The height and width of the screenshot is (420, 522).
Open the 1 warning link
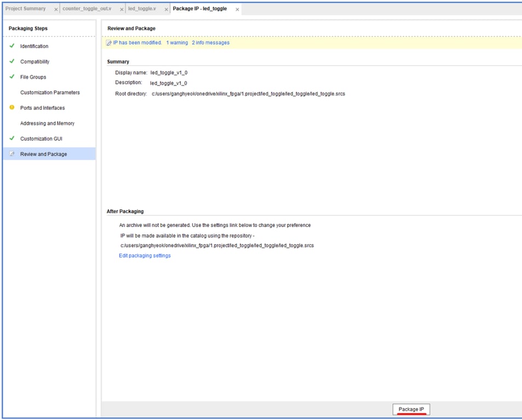click(x=177, y=43)
